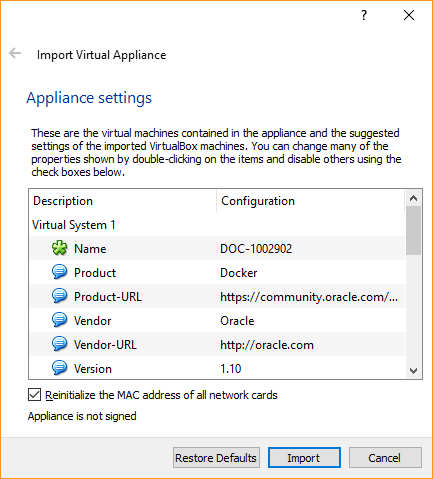Select the DOC-1002902 name value
The width and height of the screenshot is (433, 479).
pos(256,249)
